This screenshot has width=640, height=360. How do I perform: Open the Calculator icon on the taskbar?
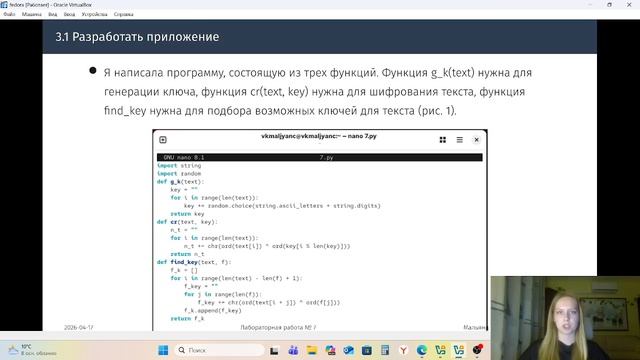[385, 350]
